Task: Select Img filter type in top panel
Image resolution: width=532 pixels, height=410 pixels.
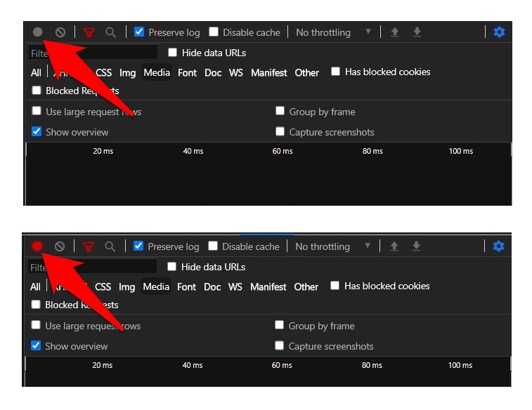Action: pyautogui.click(x=128, y=73)
